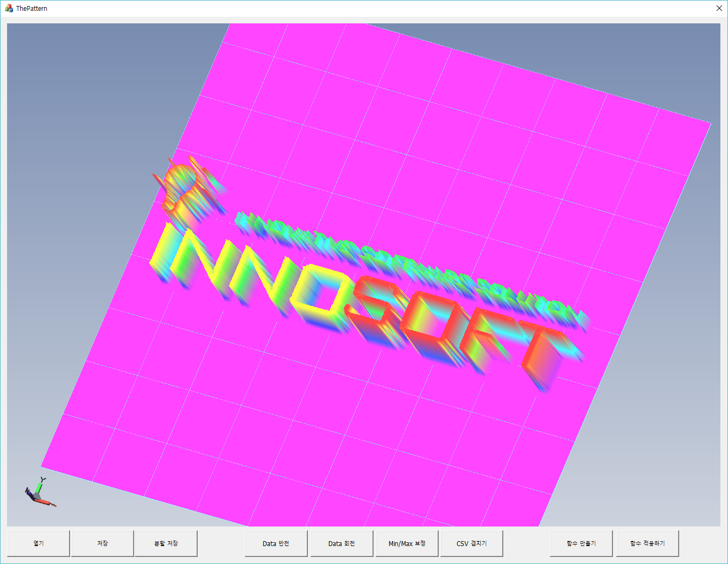Click the 저장 (Save) button
Viewport: 728px width, 564px height.
103,543
